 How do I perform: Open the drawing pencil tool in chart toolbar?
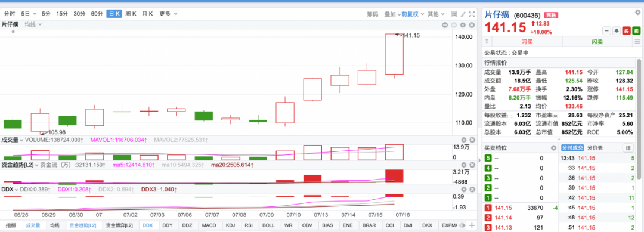(x=463, y=14)
